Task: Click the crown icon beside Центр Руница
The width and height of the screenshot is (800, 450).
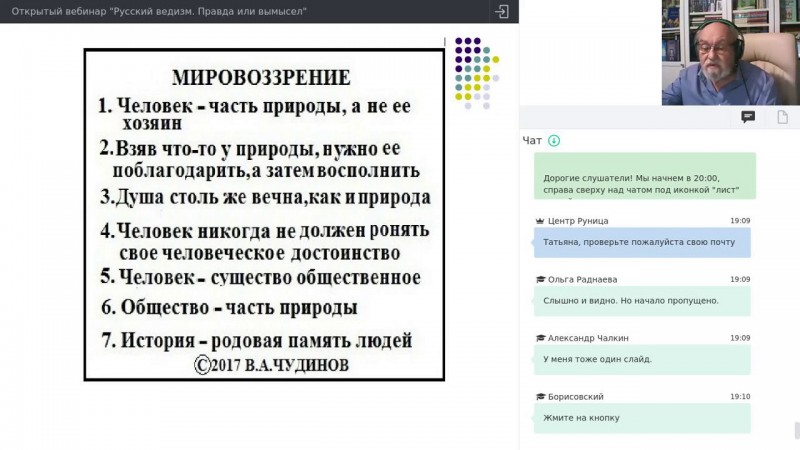Action: [540, 221]
